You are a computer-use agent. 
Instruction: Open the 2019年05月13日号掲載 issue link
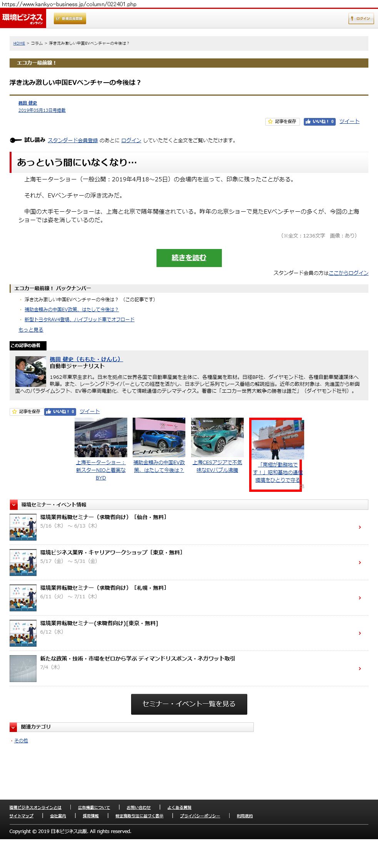pyautogui.click(x=42, y=110)
